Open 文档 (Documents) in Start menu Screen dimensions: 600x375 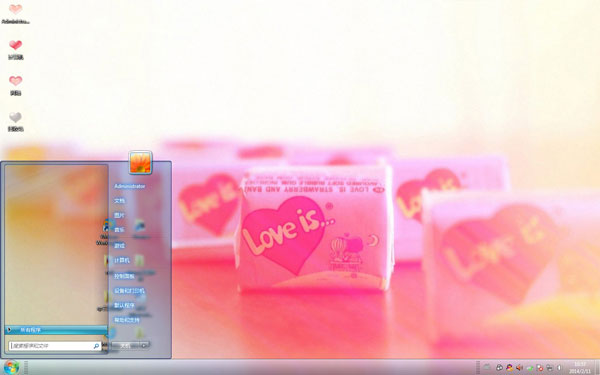pos(119,201)
